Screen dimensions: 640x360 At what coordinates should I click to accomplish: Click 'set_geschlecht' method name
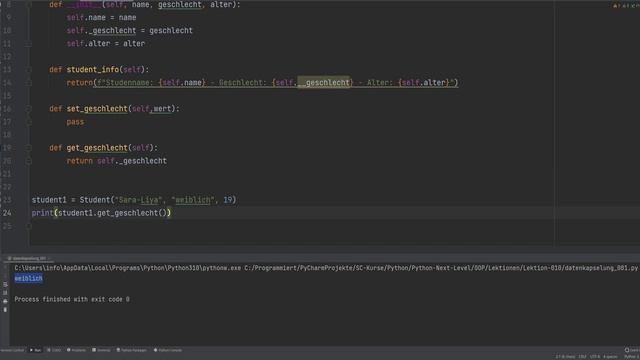point(97,109)
